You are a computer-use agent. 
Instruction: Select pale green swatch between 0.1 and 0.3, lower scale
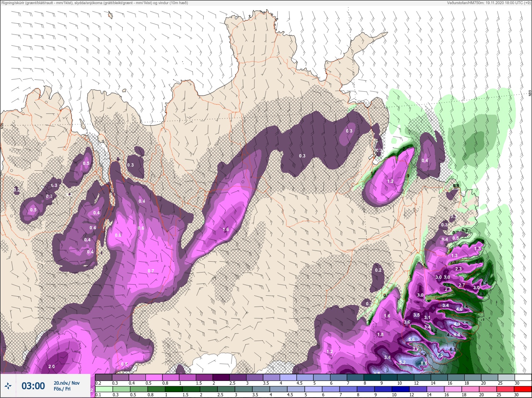[104, 389]
